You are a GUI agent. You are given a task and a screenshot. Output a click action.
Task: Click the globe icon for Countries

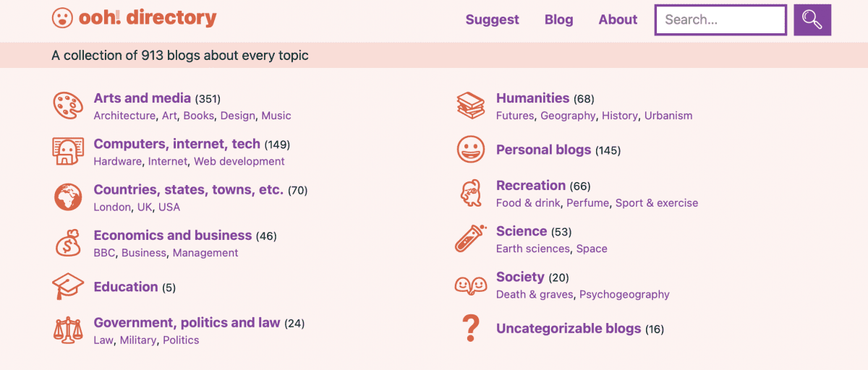(x=68, y=197)
